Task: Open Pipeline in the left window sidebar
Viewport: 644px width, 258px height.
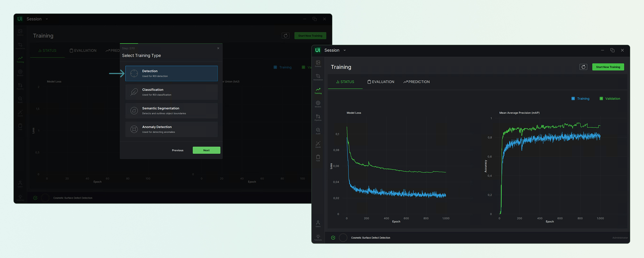Action: (20, 86)
